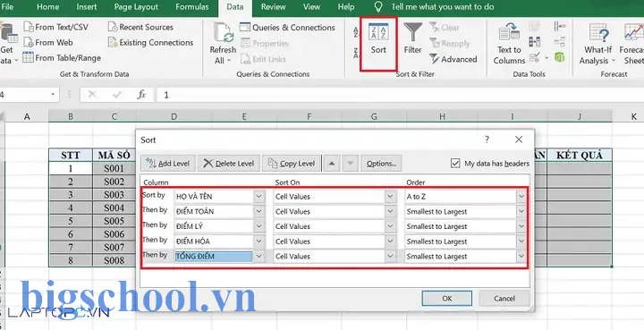Image resolution: width=644 pixels, height=330 pixels.
Task: Open order dropdown for TỔNG ĐIỂM row
Action: (x=521, y=256)
